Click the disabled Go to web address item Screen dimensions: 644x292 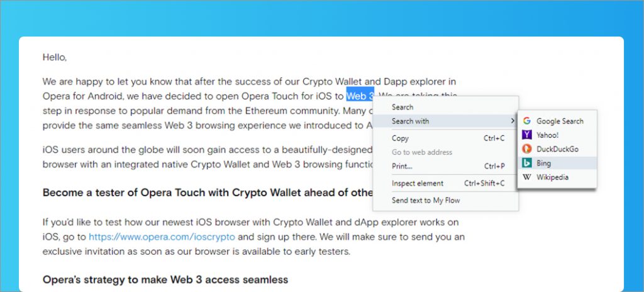point(446,152)
